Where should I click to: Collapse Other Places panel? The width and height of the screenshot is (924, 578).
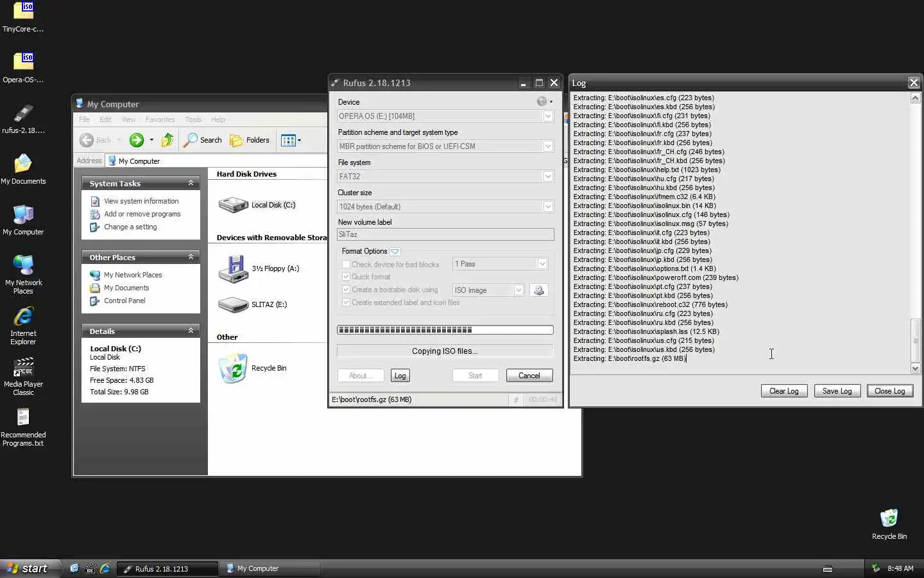[191, 257]
